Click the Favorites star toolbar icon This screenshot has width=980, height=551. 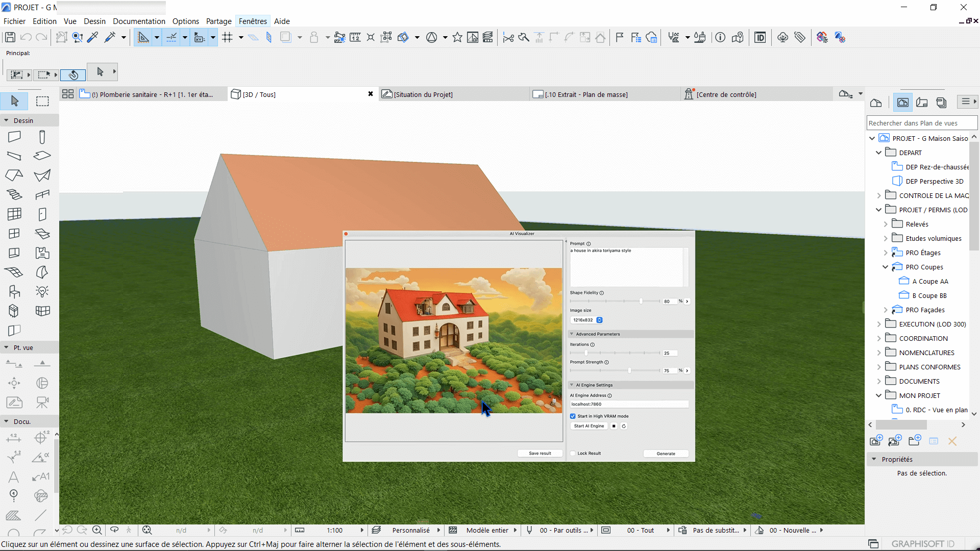point(457,37)
